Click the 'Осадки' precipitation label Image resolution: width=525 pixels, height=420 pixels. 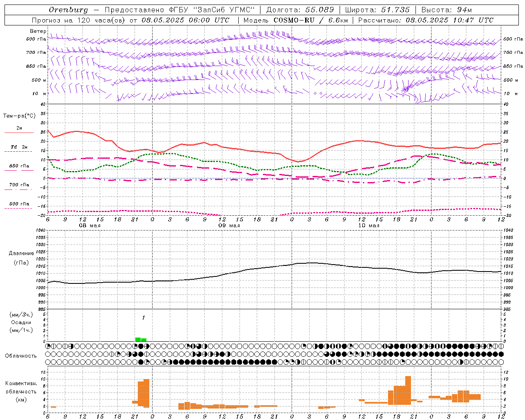coord(21,322)
